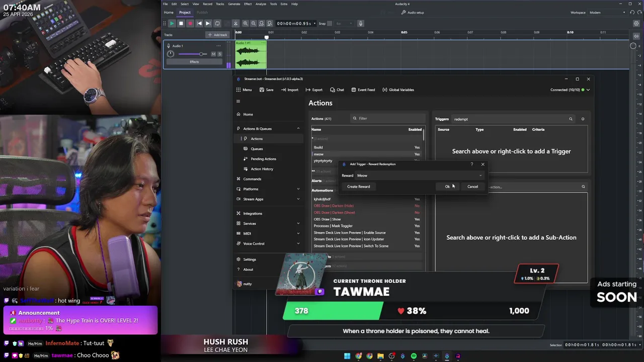Open Spotify from the Windows taskbar
644x362 pixels.
pos(414,356)
